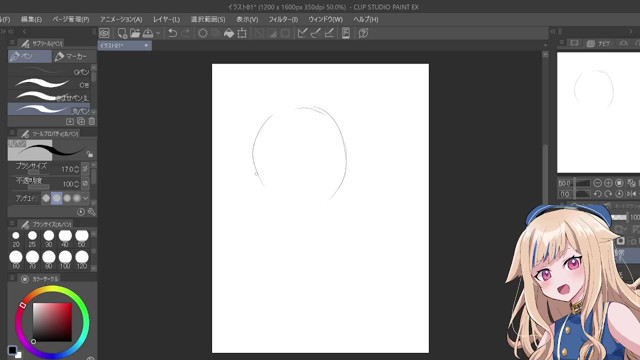The width and height of the screenshot is (640, 360).
Task: Click the Fill paint bucket icon in command bar
Action: tap(229, 33)
